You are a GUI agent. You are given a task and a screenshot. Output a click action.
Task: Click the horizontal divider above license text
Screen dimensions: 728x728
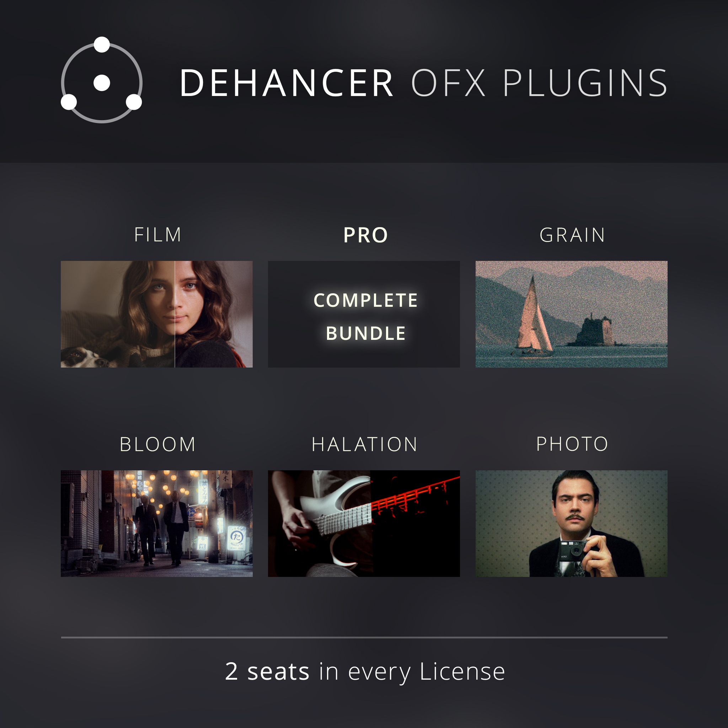(364, 638)
